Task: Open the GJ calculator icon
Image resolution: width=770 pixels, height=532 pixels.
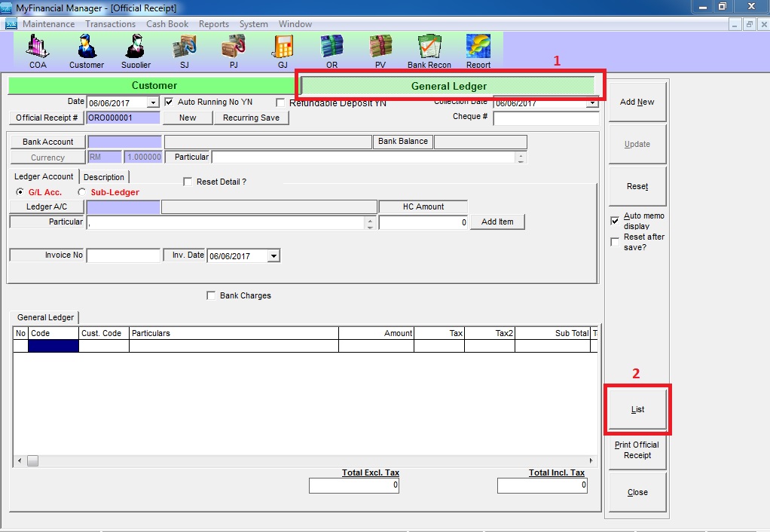Action: click(283, 50)
